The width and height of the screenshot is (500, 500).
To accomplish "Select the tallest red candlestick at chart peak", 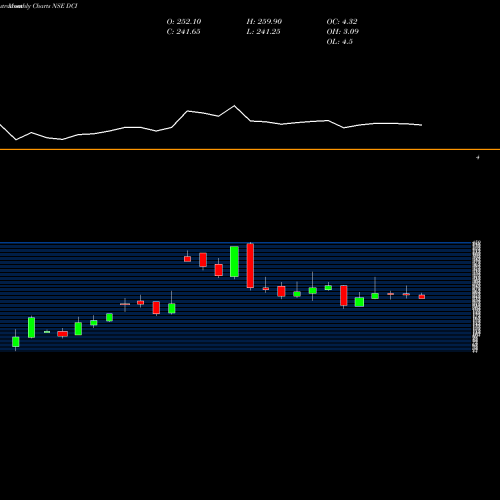I will [x=250, y=266].
